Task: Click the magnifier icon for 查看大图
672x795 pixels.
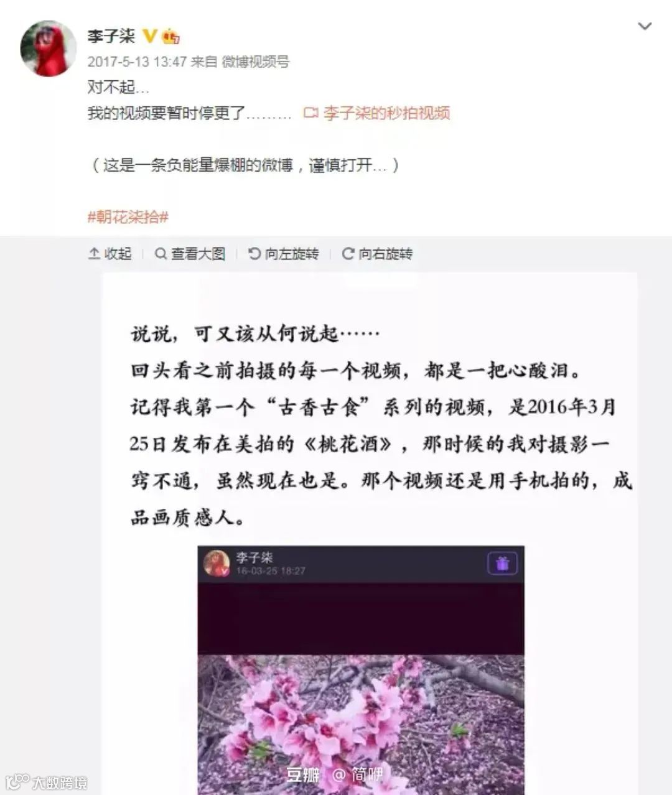Action: (161, 254)
